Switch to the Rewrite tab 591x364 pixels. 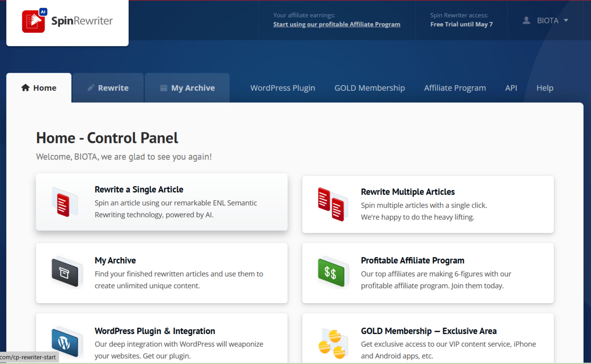coord(108,88)
